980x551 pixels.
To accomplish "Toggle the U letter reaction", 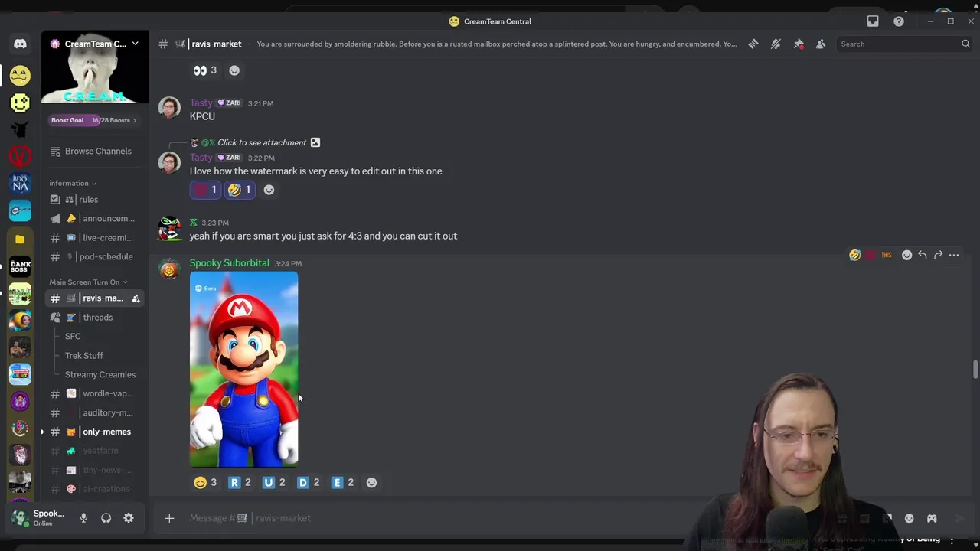I will (x=274, y=482).
